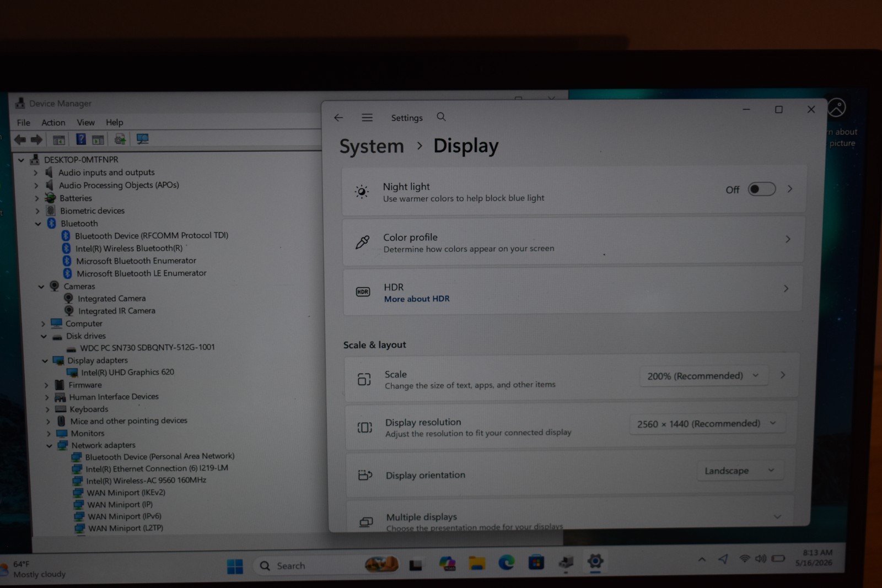The height and width of the screenshot is (588, 882).
Task: Select Bluetooth Device (RFCOMM Protocol TDI)
Action: click(x=152, y=236)
